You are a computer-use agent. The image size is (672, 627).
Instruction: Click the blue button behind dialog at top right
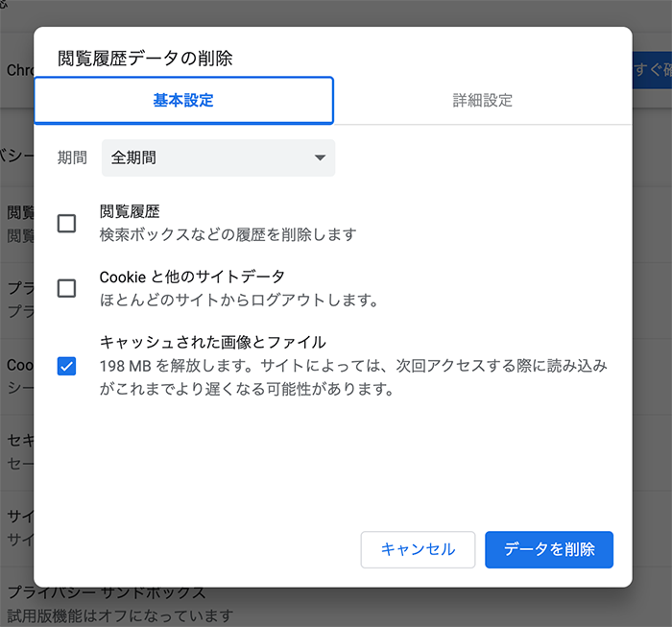(652, 70)
